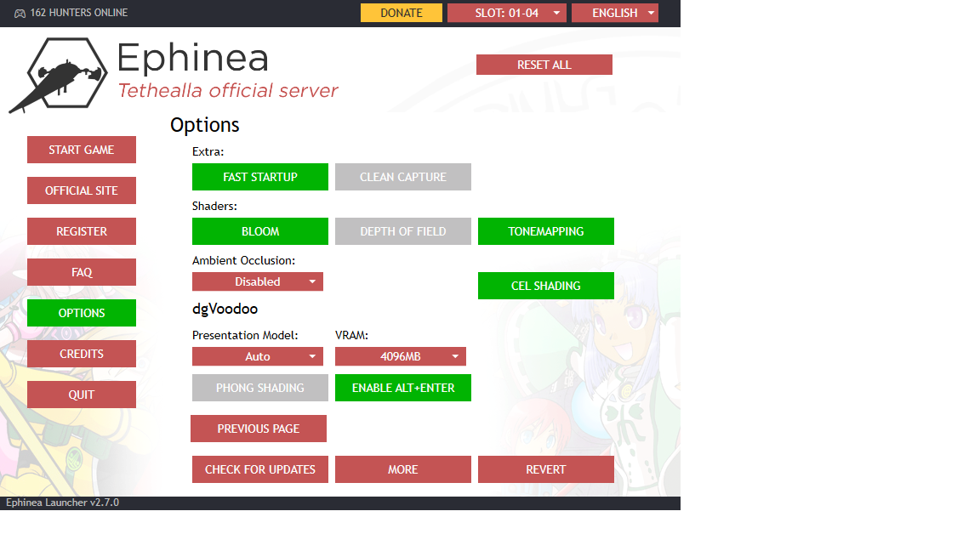
Task: Click Start Game in the sidebar
Action: coord(82,150)
